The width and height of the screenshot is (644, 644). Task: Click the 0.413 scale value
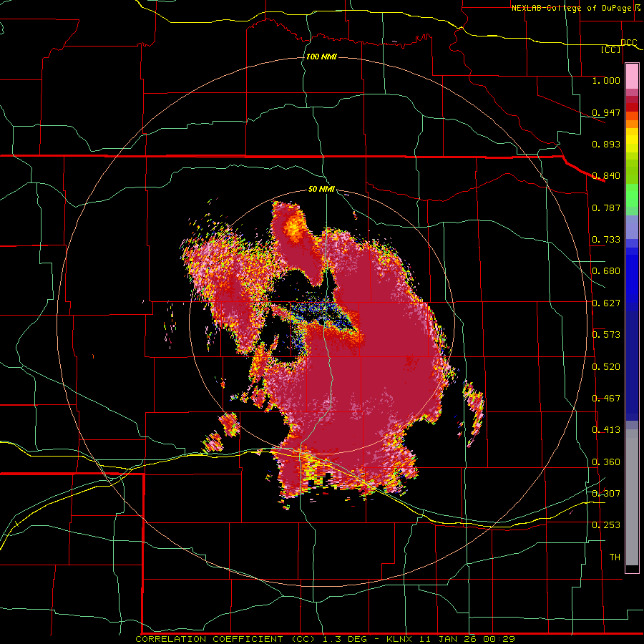click(606, 430)
